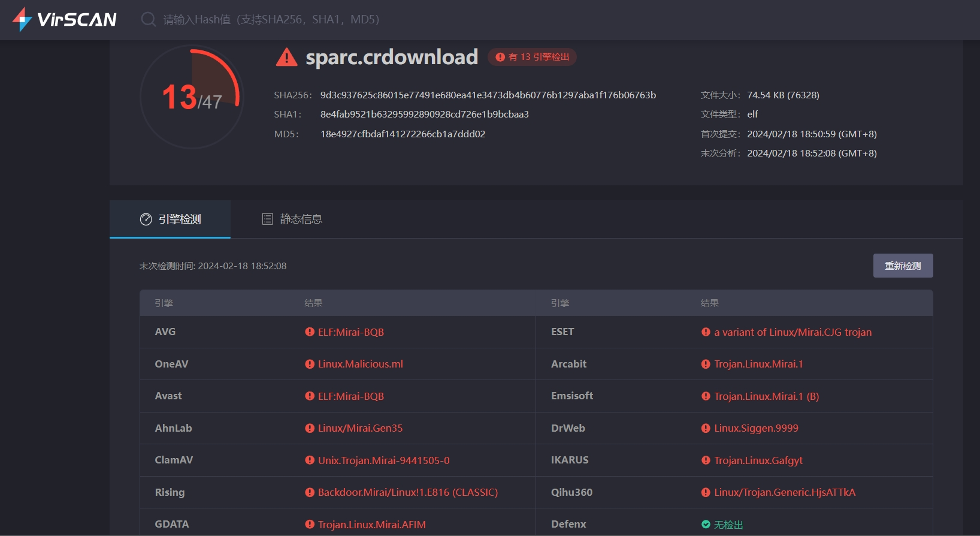Screen dimensions: 980x536
Task: Click the red warning triangle beside sparc.crdownload
Action: tap(286, 57)
